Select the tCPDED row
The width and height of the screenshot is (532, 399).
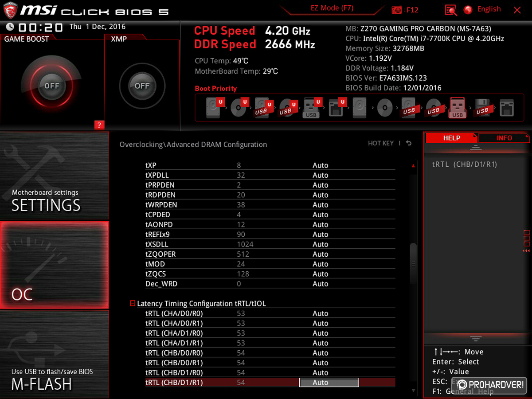tap(270, 215)
